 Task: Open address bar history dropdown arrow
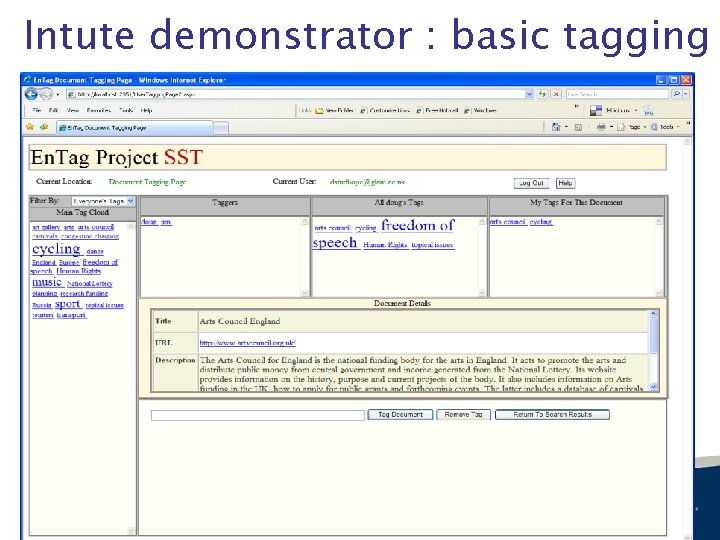(x=529, y=94)
